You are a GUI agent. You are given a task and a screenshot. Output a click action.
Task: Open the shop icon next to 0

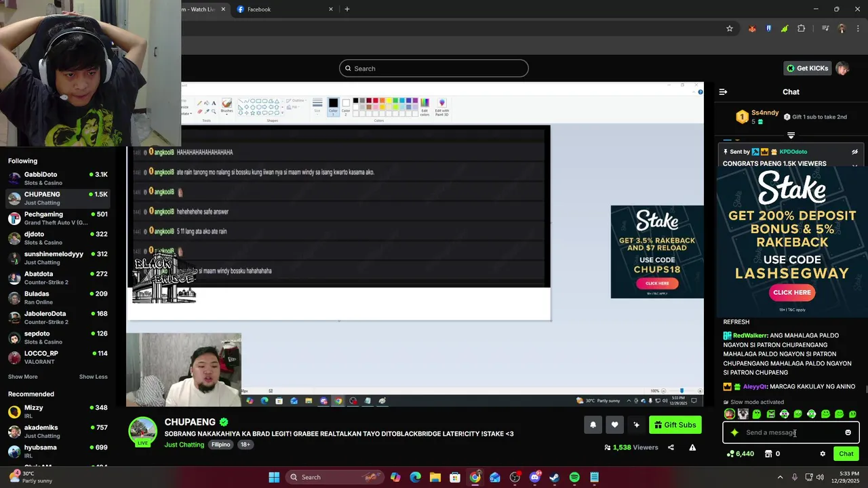click(x=768, y=454)
